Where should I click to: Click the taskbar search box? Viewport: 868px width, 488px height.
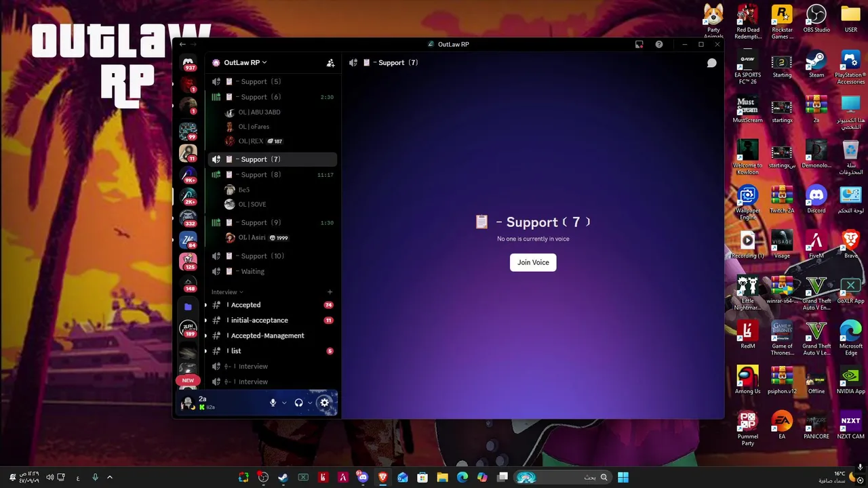(562, 477)
